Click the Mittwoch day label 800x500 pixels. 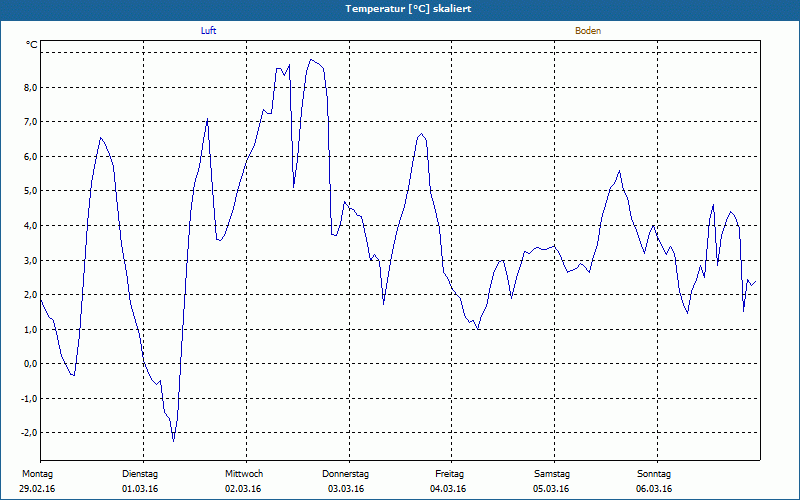[x=244, y=474]
